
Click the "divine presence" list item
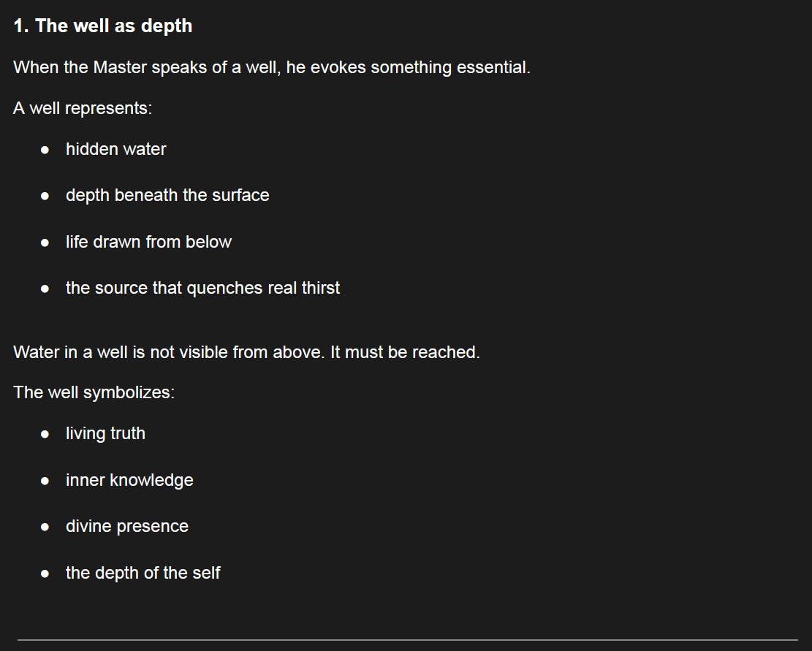coord(126,526)
